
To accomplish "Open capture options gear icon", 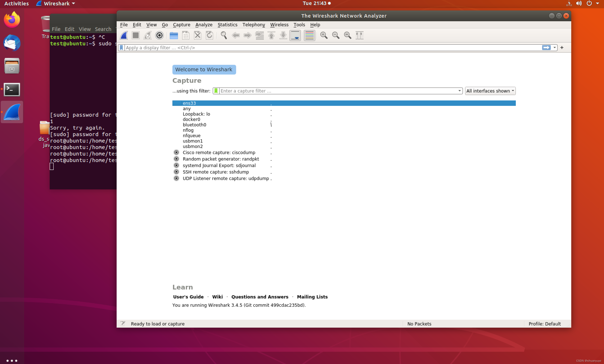I will tap(159, 35).
